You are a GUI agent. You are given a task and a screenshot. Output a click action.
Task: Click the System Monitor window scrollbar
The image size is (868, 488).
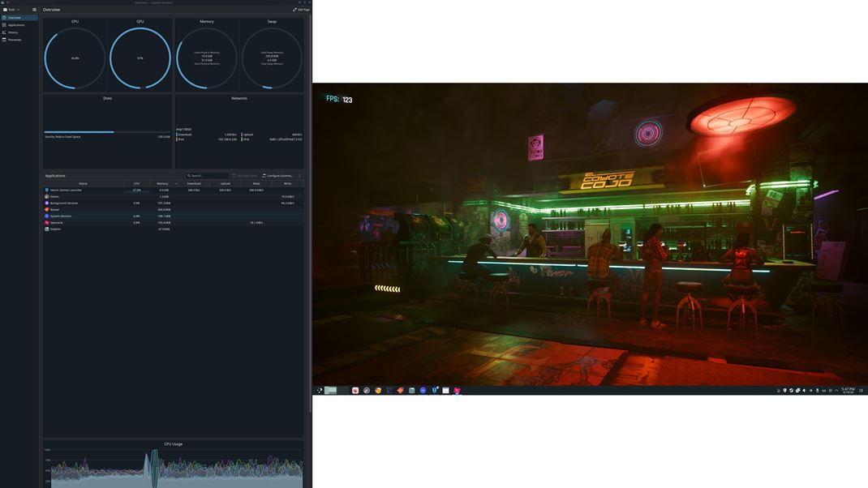pyautogui.click(x=310, y=213)
